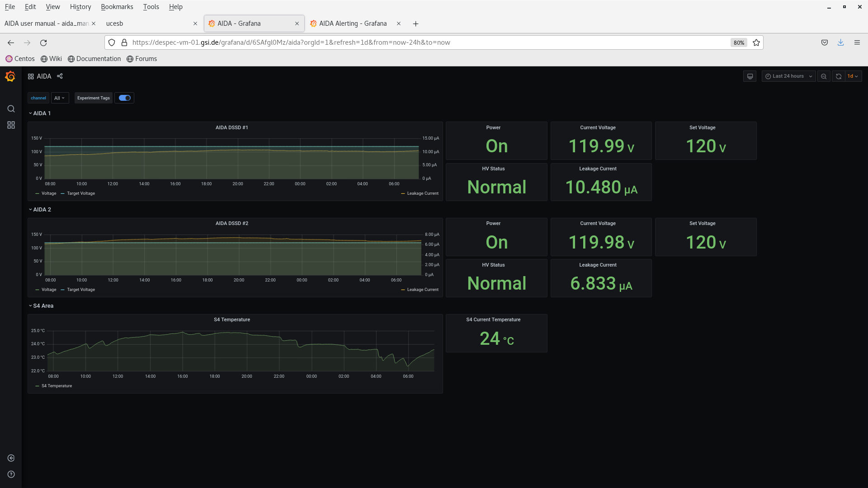The height and width of the screenshot is (488, 868).
Task: Cycle view mode with the monitor icon
Action: click(x=750, y=76)
